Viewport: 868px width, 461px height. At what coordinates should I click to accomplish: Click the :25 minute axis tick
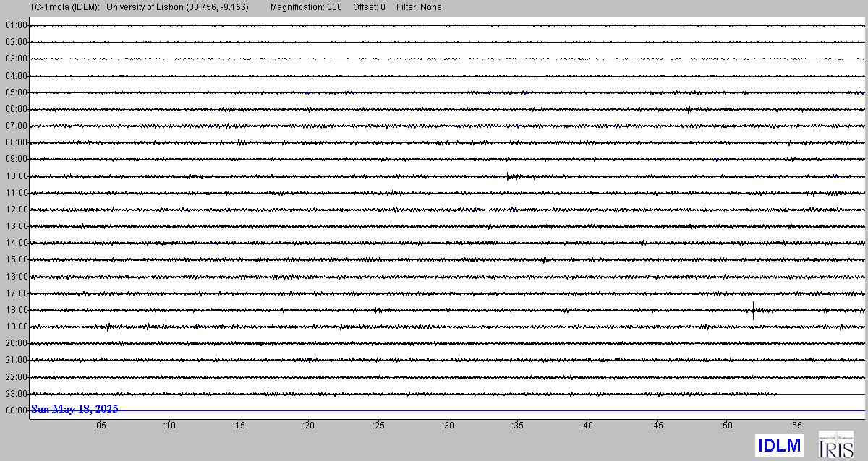378,426
